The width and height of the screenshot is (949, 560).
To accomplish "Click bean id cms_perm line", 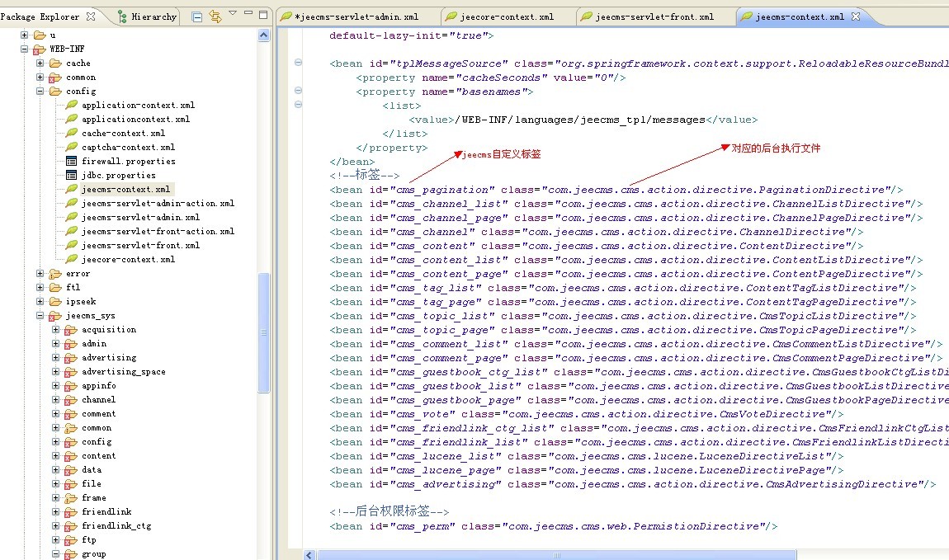I will [x=554, y=527].
